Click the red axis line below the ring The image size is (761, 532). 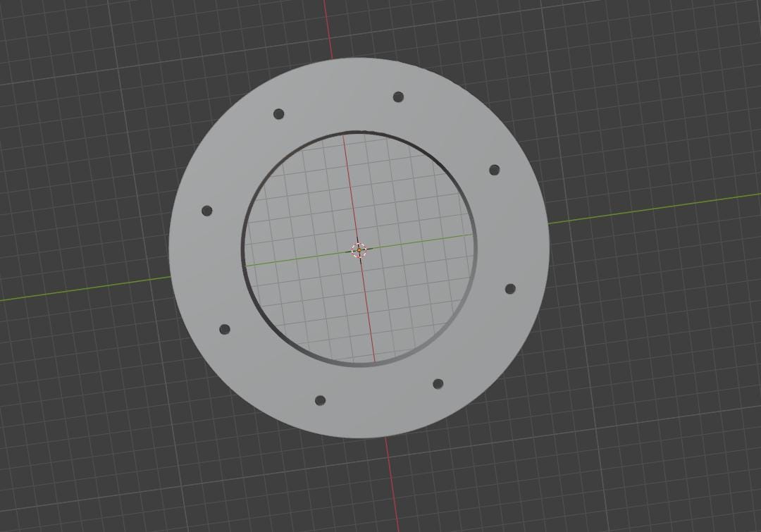(x=392, y=484)
